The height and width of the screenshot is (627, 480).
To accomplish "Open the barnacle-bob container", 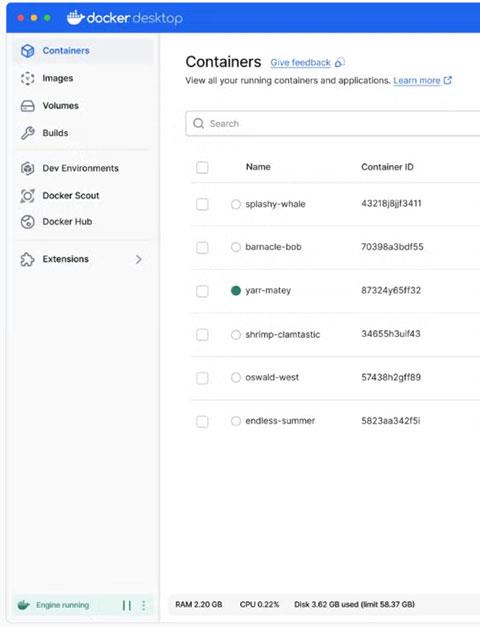I will pos(273,247).
